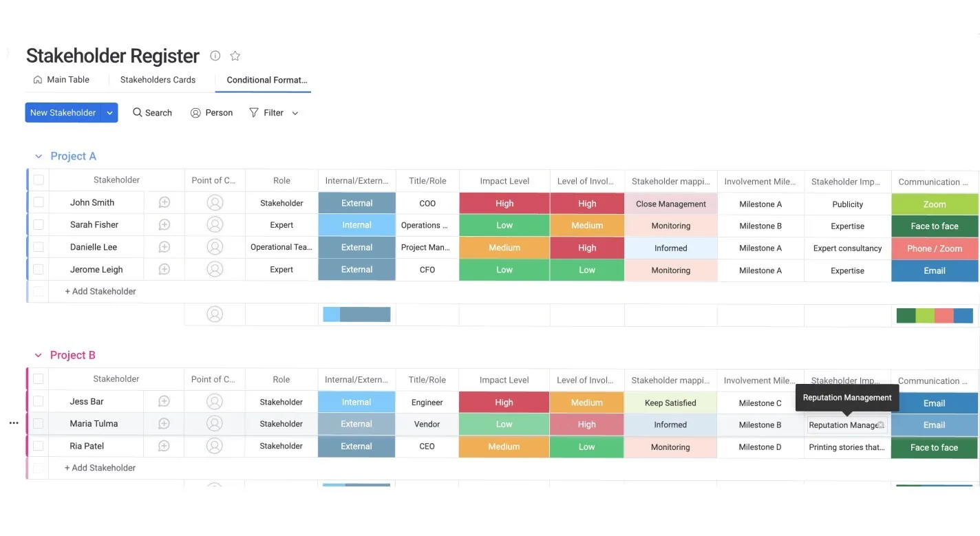The width and height of the screenshot is (980, 536).
Task: Check the Ria Patel row checkbox
Action: click(39, 446)
